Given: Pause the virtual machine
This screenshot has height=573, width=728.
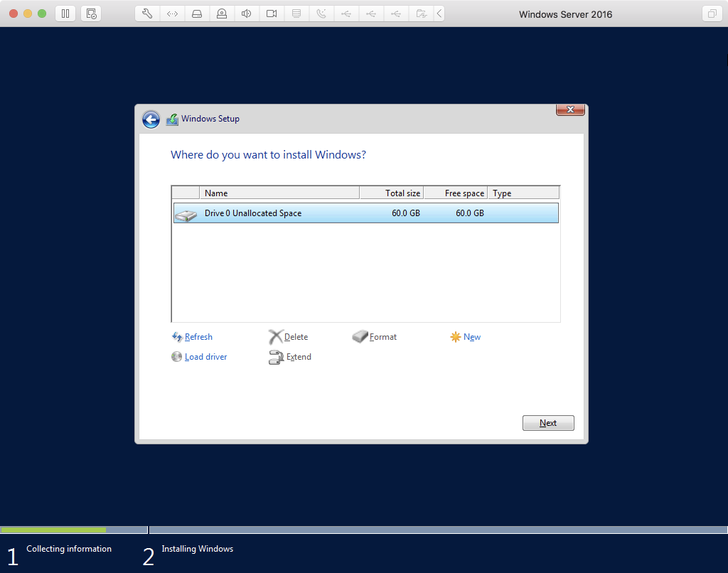Looking at the screenshot, I should (x=65, y=14).
